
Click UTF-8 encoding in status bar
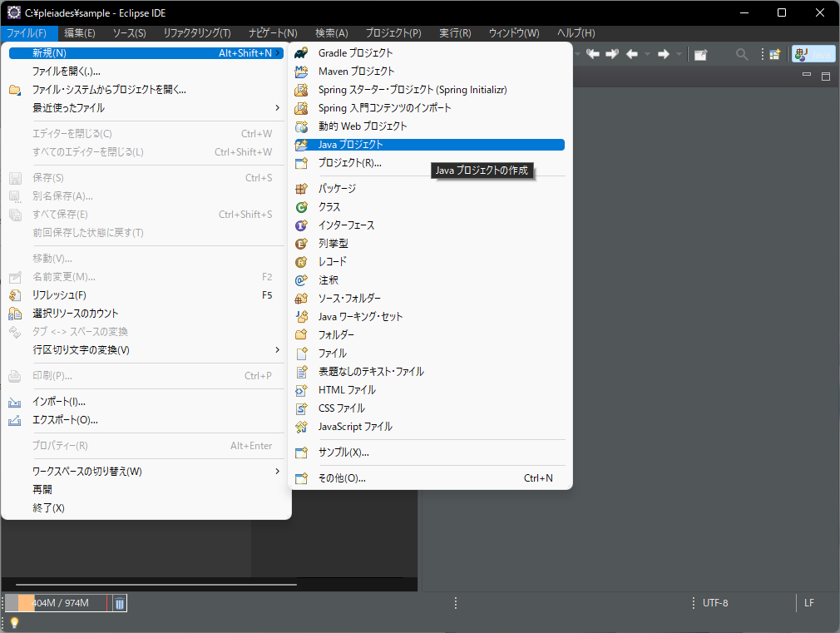(715, 603)
